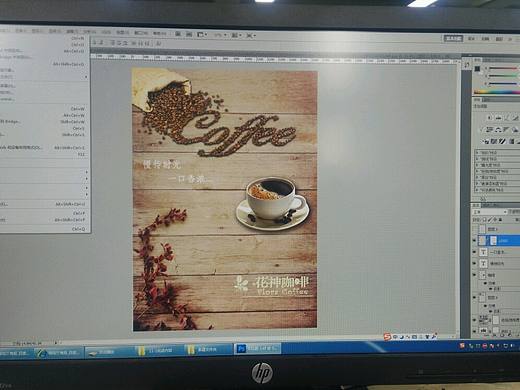Launch Bridge from the application bar icon
Image resolution: width=520 pixels, height=390 pixels.
click(x=178, y=34)
